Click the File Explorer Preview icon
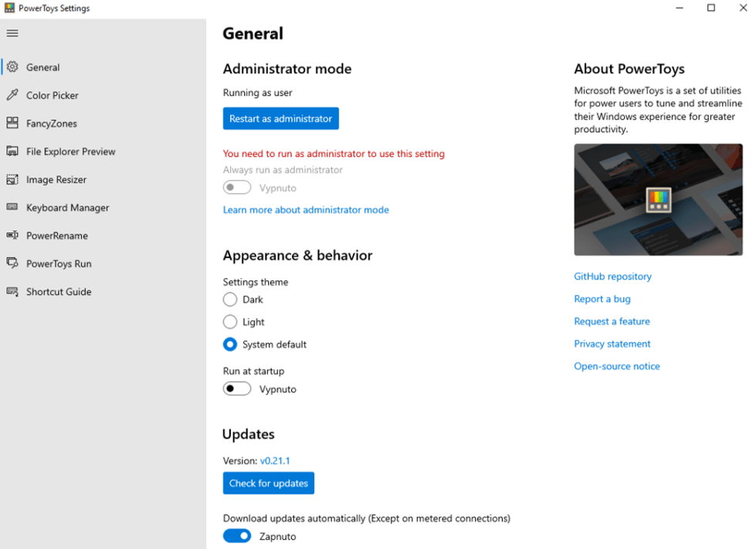 (12, 151)
